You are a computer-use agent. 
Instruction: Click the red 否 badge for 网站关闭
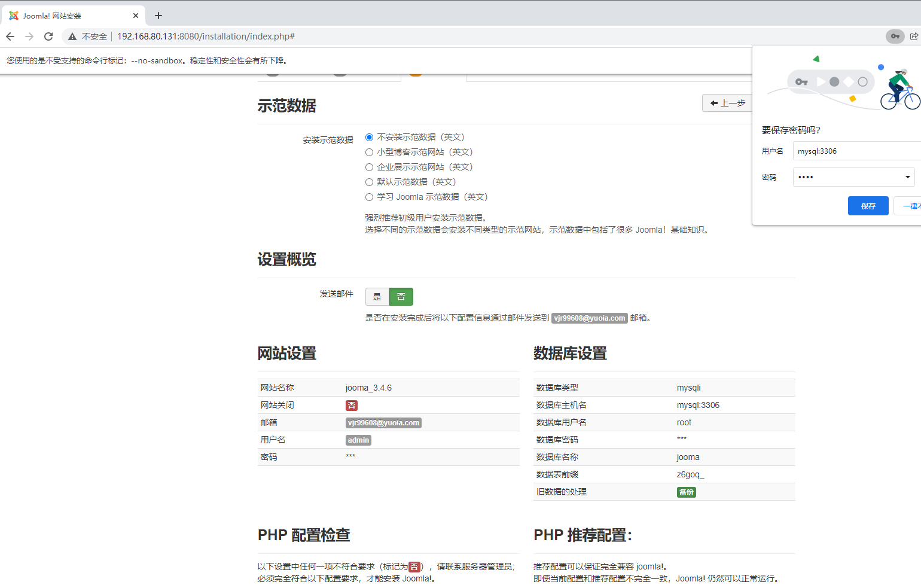point(352,406)
